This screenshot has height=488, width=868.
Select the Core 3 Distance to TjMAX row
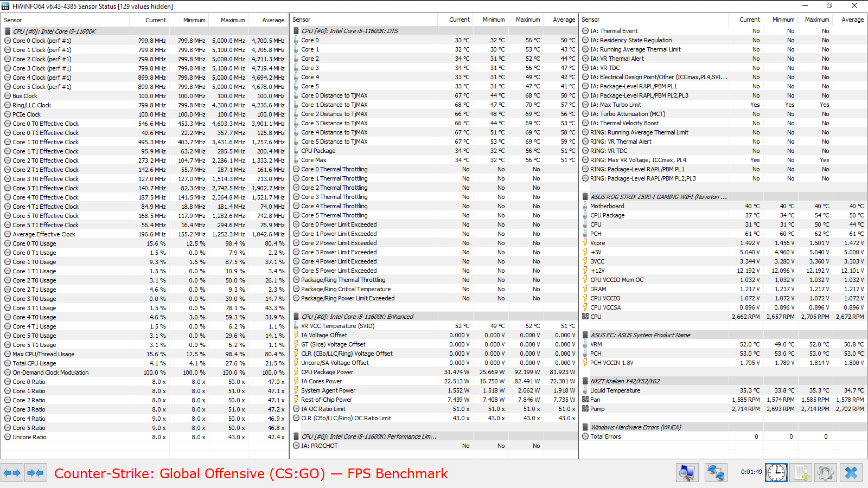[x=433, y=123]
